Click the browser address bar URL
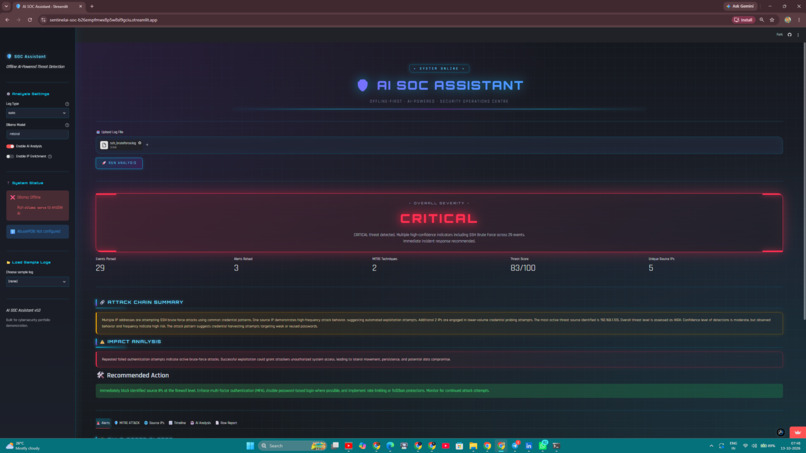 click(x=103, y=20)
